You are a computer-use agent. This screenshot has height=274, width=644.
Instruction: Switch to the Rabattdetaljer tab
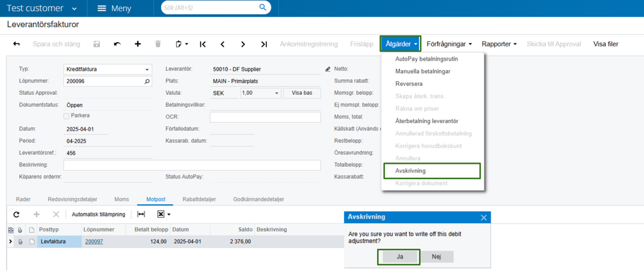pyautogui.click(x=199, y=199)
